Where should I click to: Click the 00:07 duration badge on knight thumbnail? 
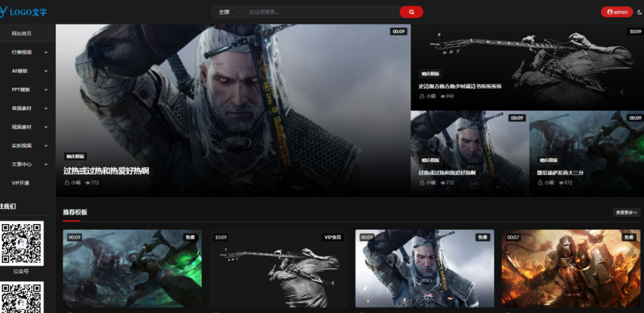513,237
